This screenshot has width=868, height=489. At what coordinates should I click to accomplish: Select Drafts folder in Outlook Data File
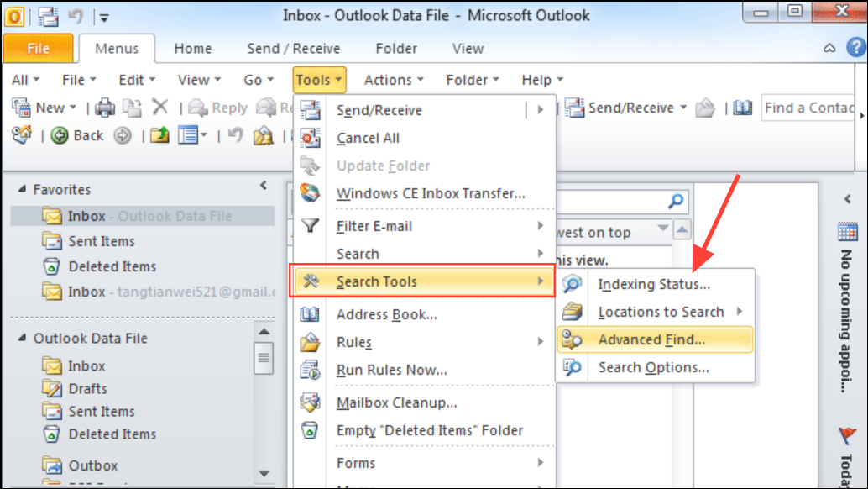click(x=87, y=388)
